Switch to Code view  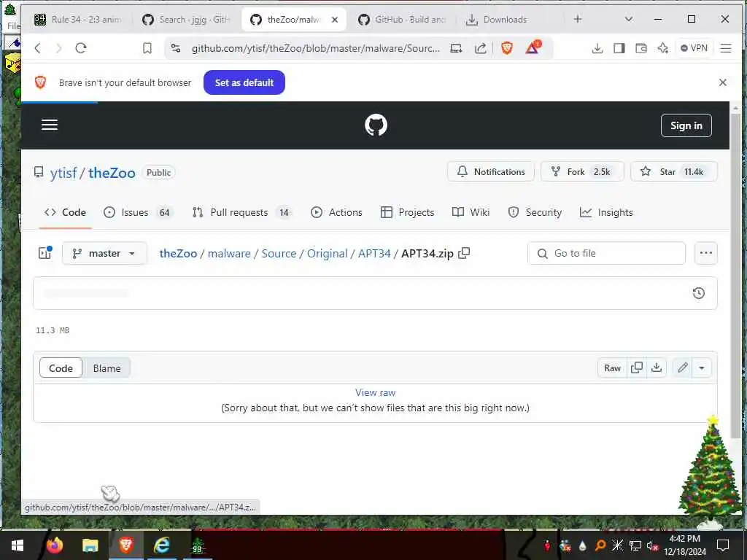tap(61, 368)
